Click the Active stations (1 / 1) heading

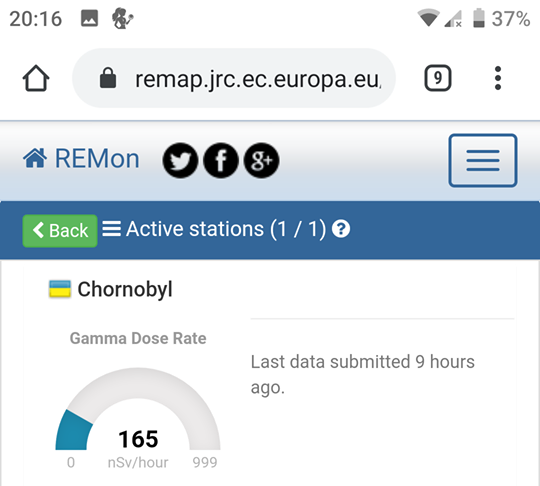click(x=226, y=229)
